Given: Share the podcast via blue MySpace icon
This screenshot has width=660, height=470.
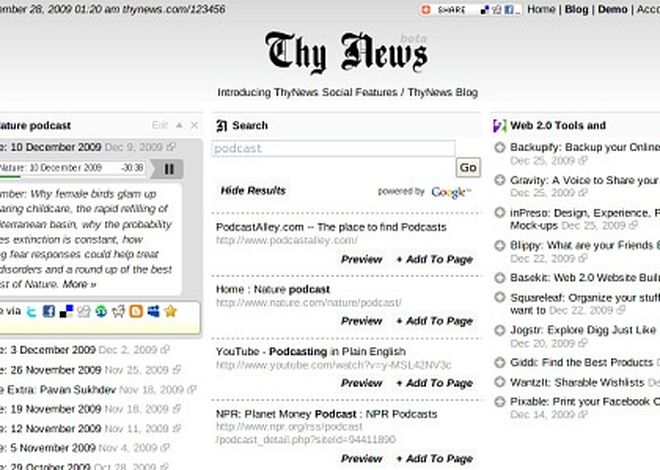Looking at the screenshot, I should (153, 311).
